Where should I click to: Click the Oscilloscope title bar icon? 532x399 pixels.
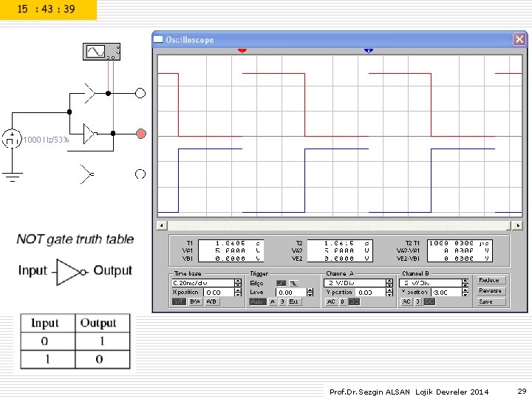(x=158, y=39)
